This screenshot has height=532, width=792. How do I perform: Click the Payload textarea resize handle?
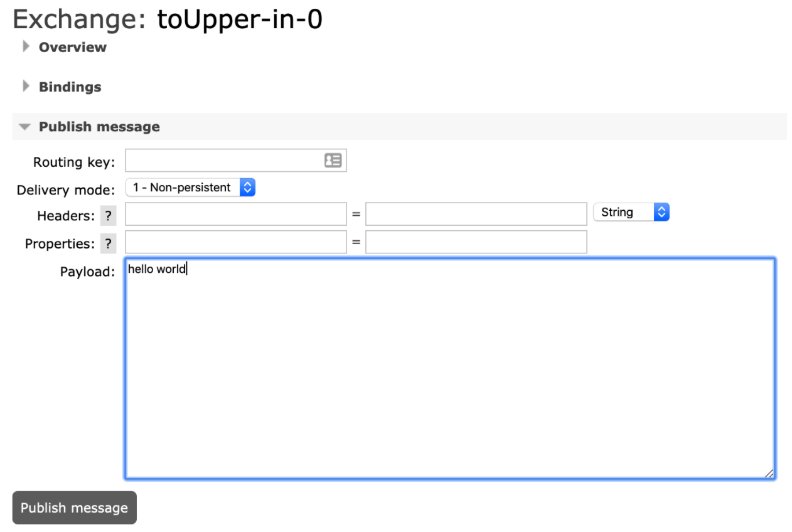click(x=769, y=474)
